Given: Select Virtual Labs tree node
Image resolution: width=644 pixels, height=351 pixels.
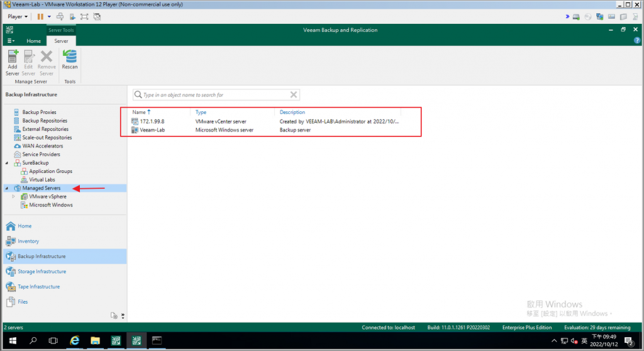Looking at the screenshot, I should [42, 180].
